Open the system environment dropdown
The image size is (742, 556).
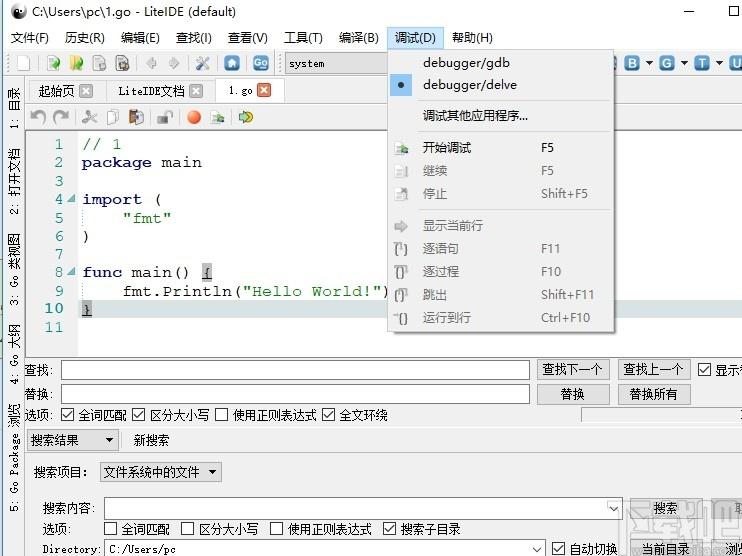336,63
